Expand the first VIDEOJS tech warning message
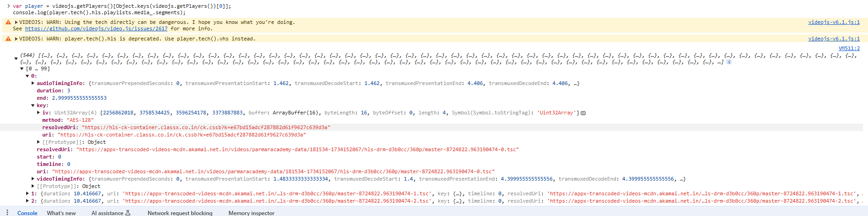 pyautogui.click(x=17, y=22)
